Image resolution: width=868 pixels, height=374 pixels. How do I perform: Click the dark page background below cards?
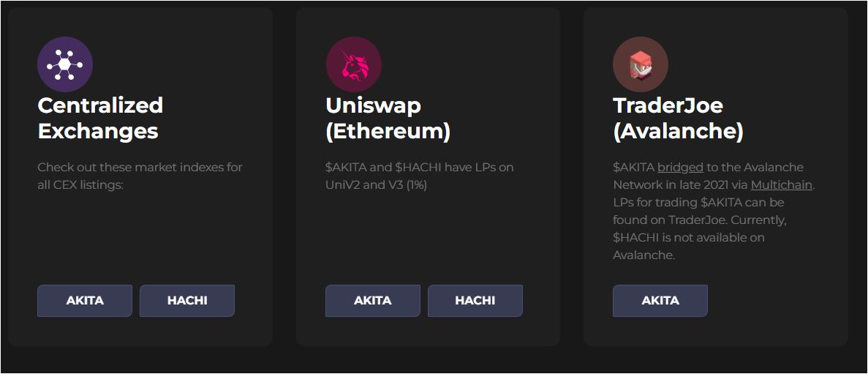[x=434, y=362]
